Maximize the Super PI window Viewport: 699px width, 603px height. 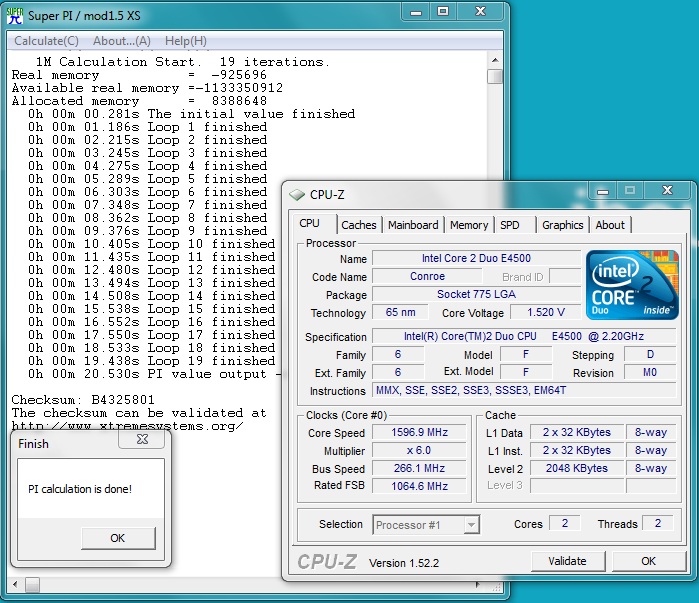pos(443,12)
